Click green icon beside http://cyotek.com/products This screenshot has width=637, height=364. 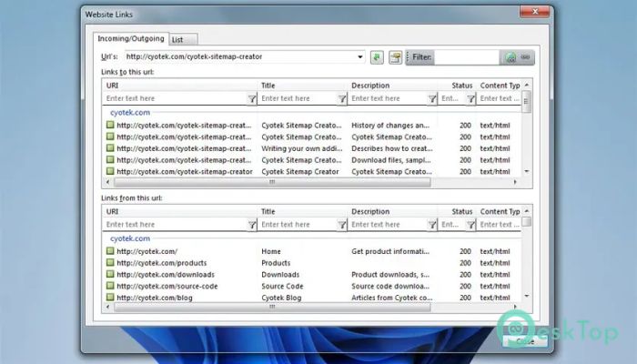point(110,263)
